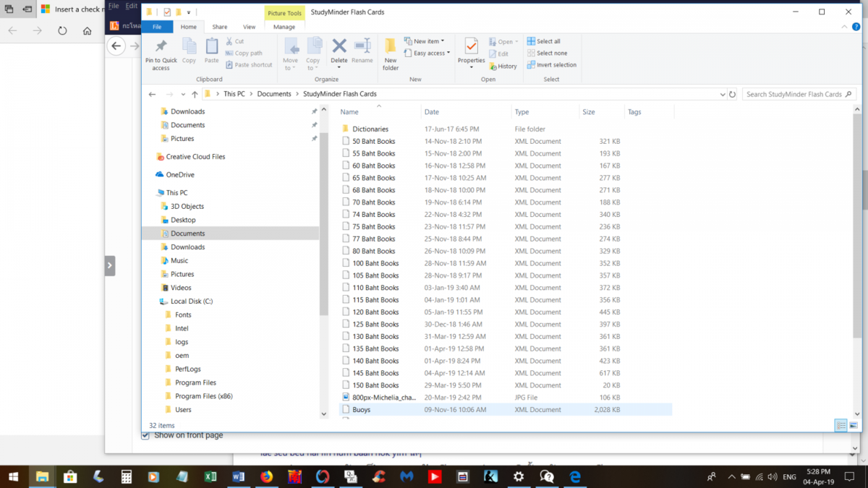Screen dimensions: 868x488
Task: Switch to the View ribbon tab
Action: (249, 27)
